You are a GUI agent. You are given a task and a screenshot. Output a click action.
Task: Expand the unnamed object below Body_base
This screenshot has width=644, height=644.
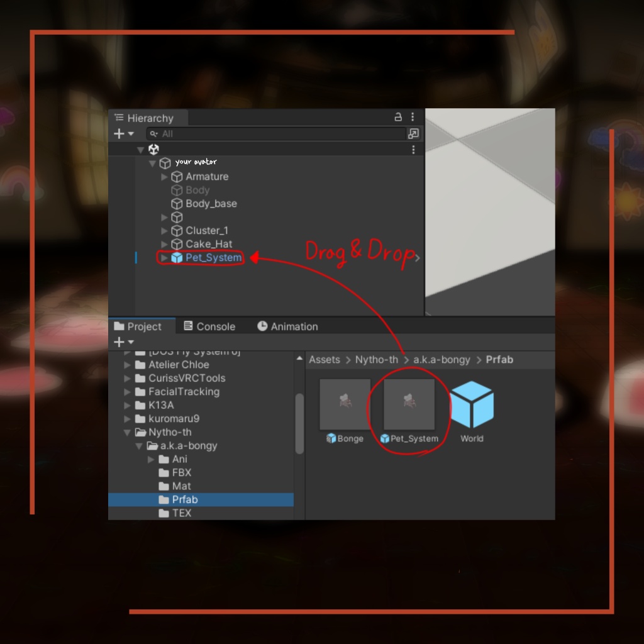click(x=164, y=217)
